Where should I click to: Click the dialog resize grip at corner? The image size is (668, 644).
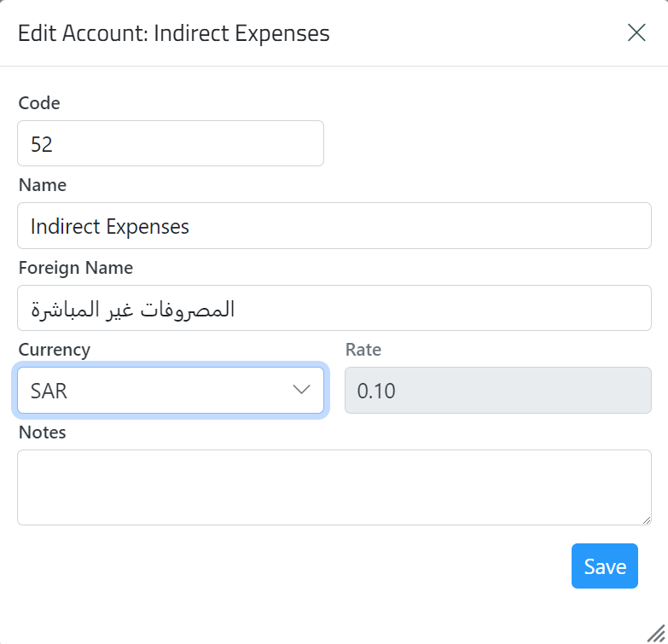pos(657,634)
